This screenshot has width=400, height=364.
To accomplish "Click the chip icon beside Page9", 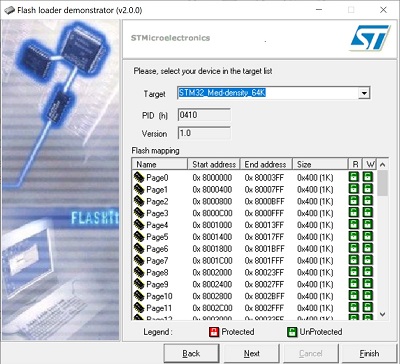I will tap(139, 284).
